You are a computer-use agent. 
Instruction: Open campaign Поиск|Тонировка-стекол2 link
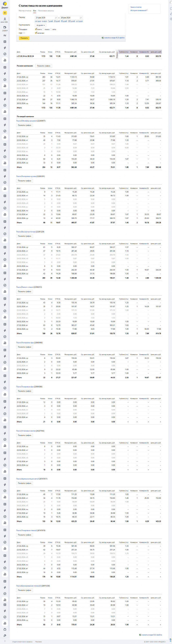[27, 530]
